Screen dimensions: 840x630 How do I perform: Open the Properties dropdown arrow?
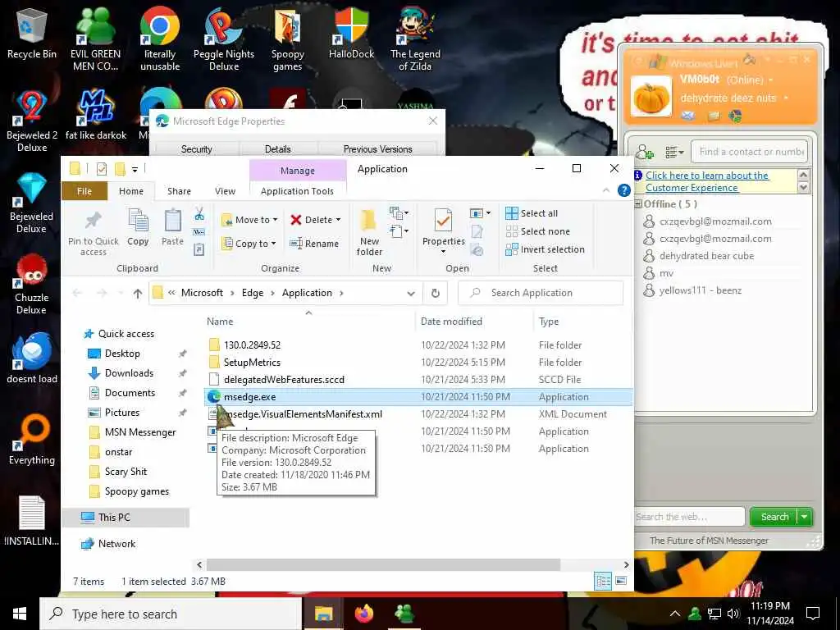[x=443, y=252]
